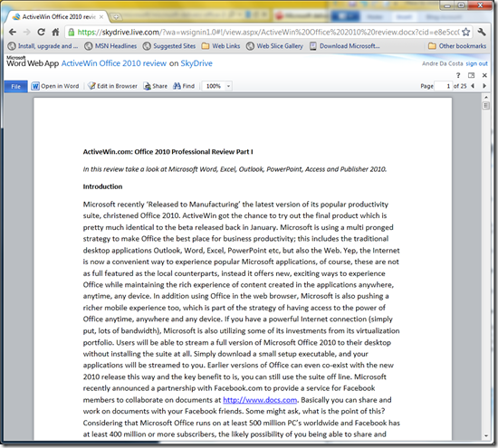Click the ActiveWin Office 2010 review title link
Viewport: 498px width, 448px height.
point(114,63)
